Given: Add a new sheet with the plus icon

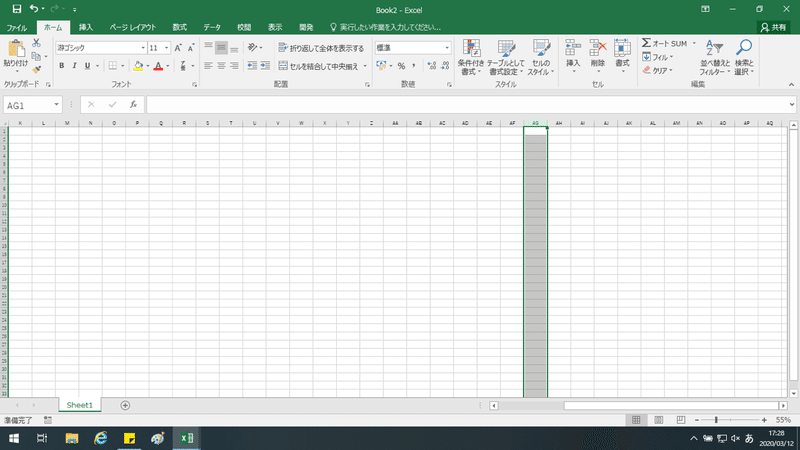Looking at the screenshot, I should click(x=125, y=405).
